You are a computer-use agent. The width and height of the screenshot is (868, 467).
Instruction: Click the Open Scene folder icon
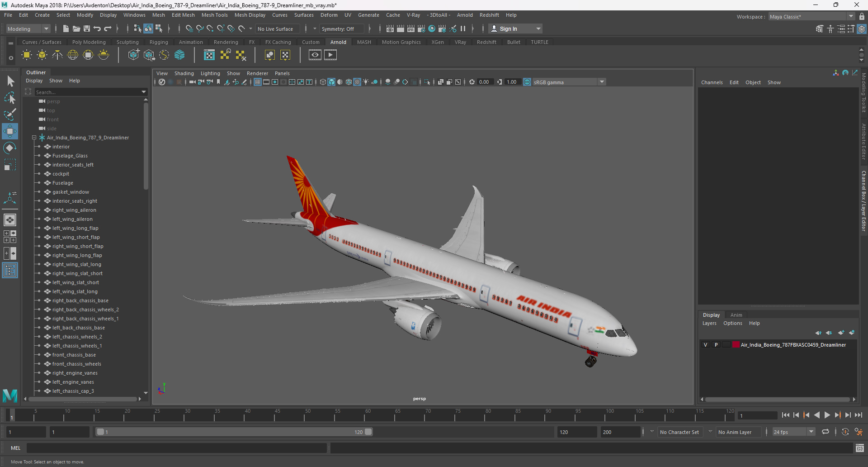coord(76,29)
